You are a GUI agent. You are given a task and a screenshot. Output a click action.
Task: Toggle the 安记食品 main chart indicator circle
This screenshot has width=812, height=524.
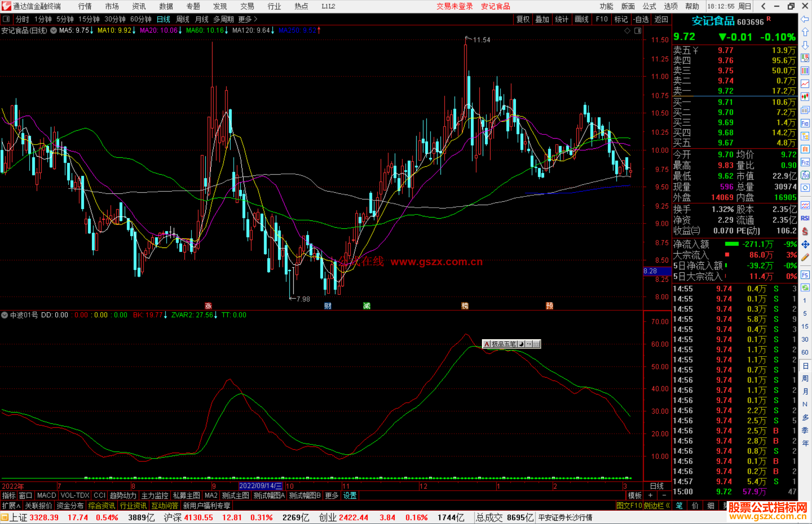pyautogui.click(x=54, y=30)
